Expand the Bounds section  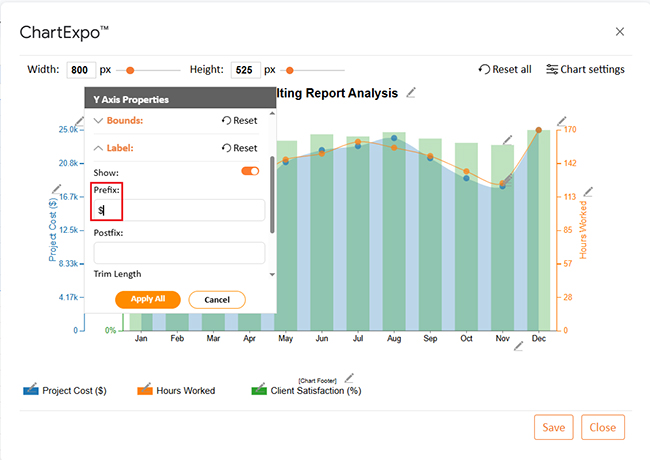tap(98, 120)
